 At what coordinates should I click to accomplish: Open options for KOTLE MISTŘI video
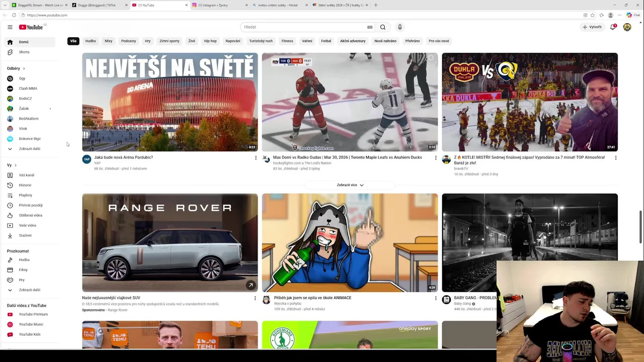click(x=616, y=158)
